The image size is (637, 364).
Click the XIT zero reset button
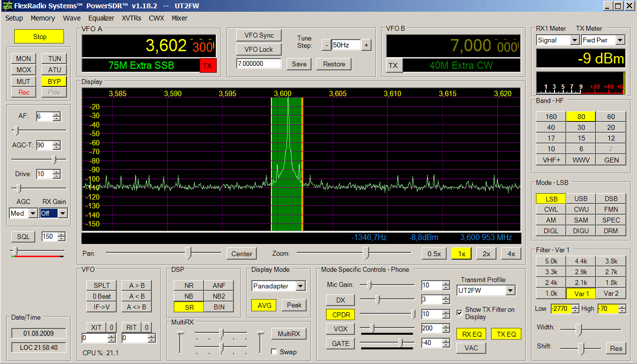pos(111,327)
